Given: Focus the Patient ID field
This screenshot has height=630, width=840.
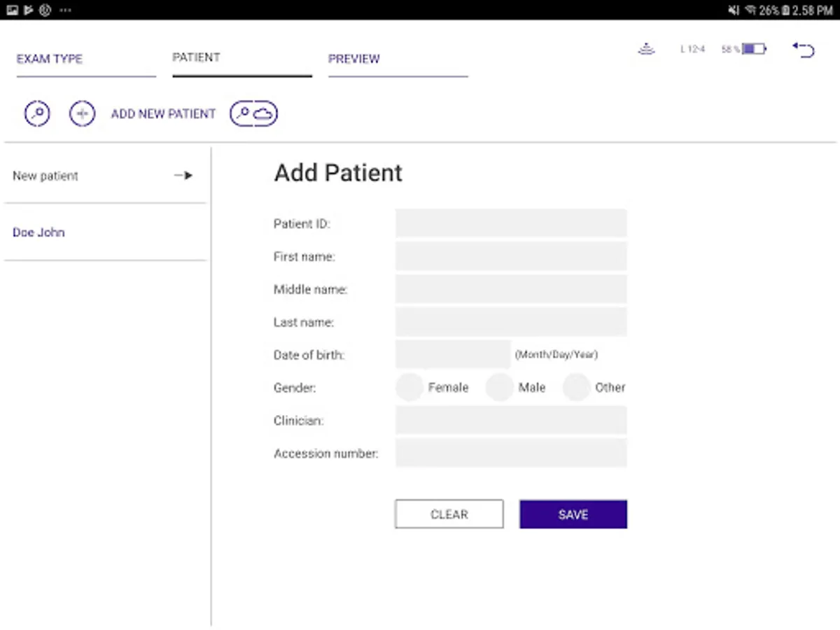Looking at the screenshot, I should tap(511, 223).
